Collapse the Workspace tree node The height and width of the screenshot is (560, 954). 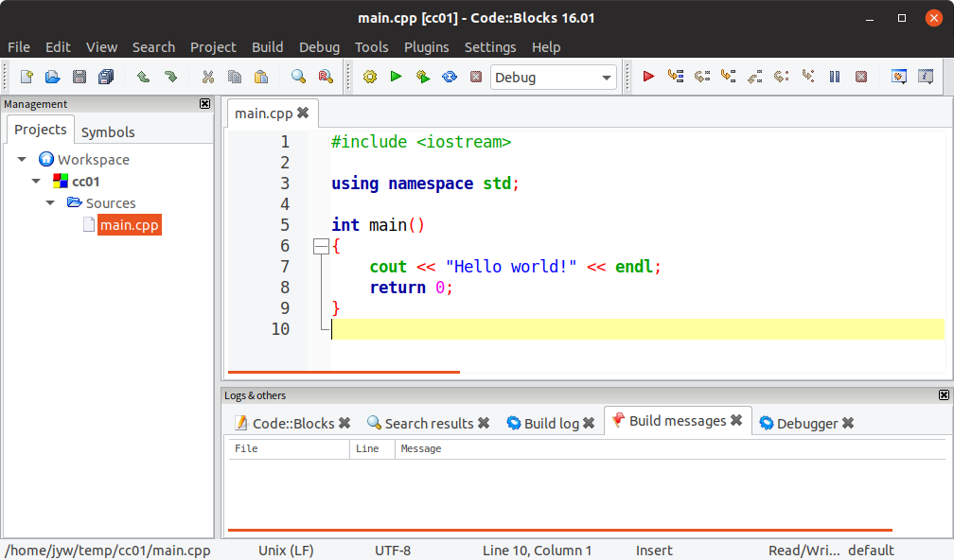[22, 160]
